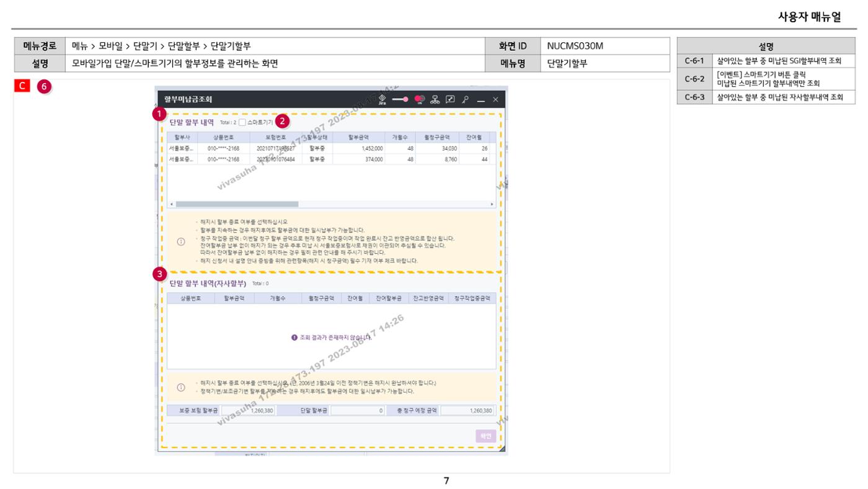The image size is (868, 489).
Task: Click the 할부사 column header
Action: (182, 137)
